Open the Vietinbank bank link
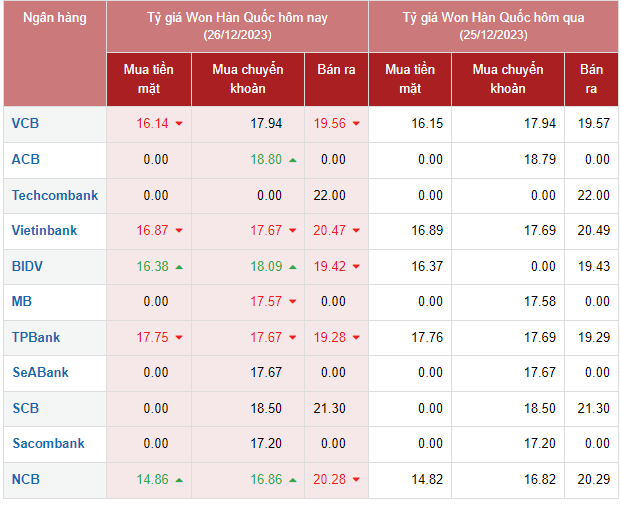Image resolution: width=621 pixels, height=513 pixels. pyautogui.click(x=44, y=230)
